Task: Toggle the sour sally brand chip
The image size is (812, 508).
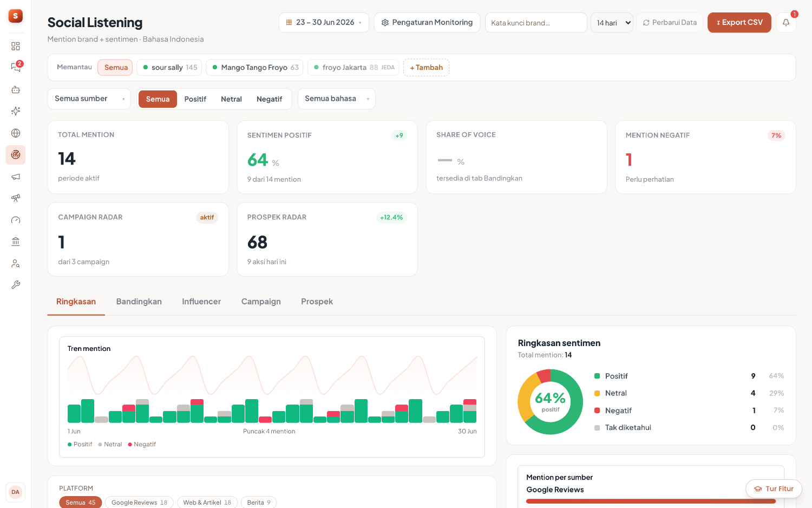Action: pyautogui.click(x=169, y=68)
